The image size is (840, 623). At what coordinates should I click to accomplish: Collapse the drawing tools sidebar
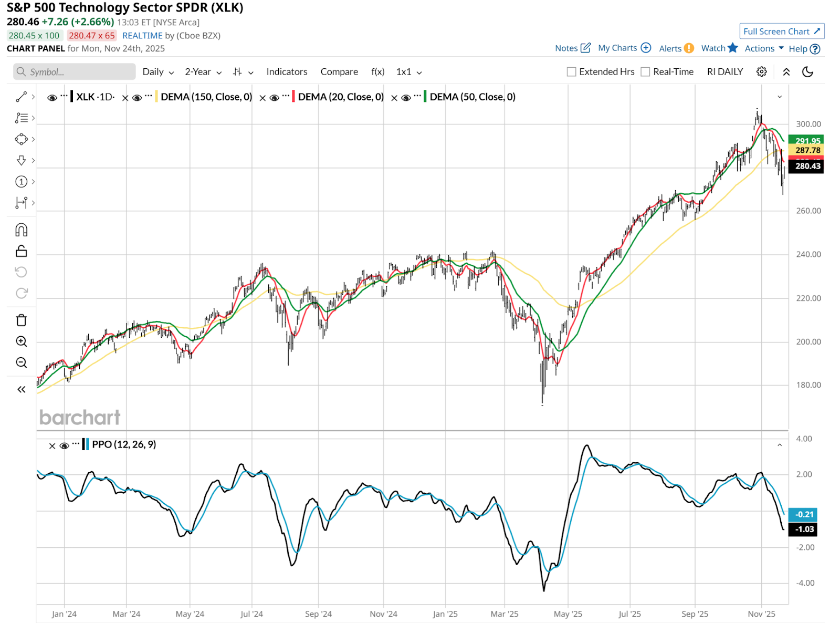(21, 389)
